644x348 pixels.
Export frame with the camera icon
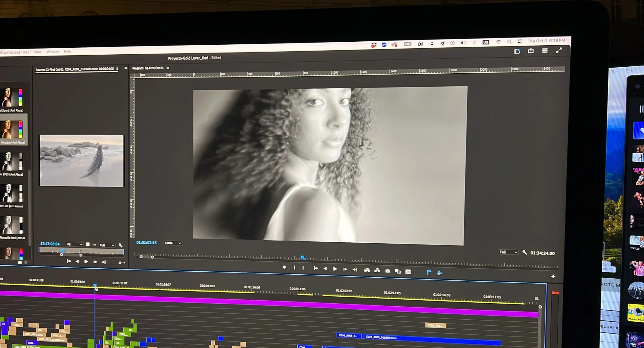388,271
